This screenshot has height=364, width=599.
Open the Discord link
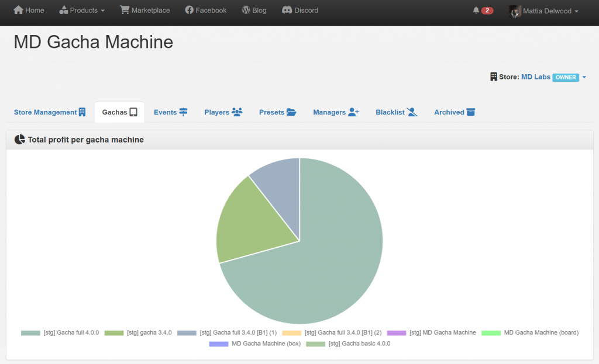300,11
